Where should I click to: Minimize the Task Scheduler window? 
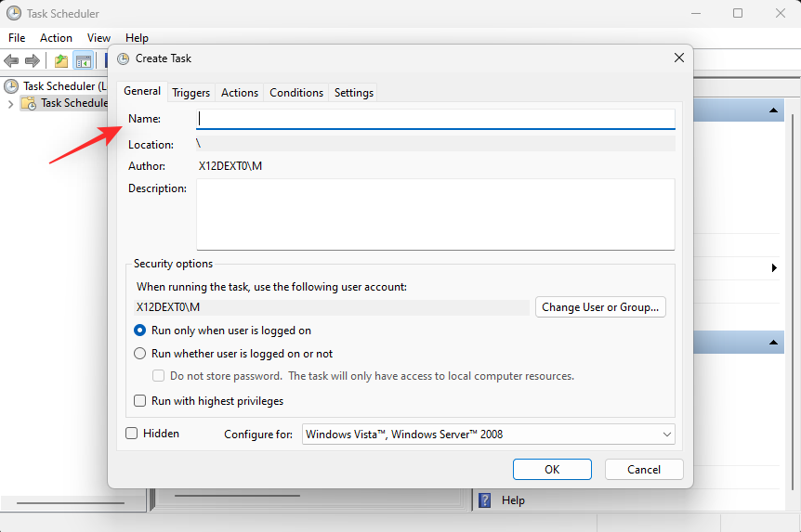695,13
